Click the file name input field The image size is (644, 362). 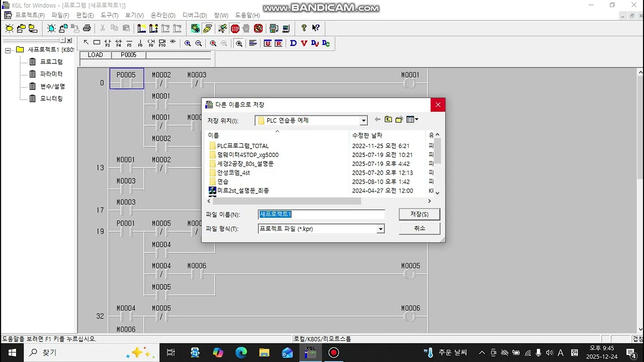321,214
